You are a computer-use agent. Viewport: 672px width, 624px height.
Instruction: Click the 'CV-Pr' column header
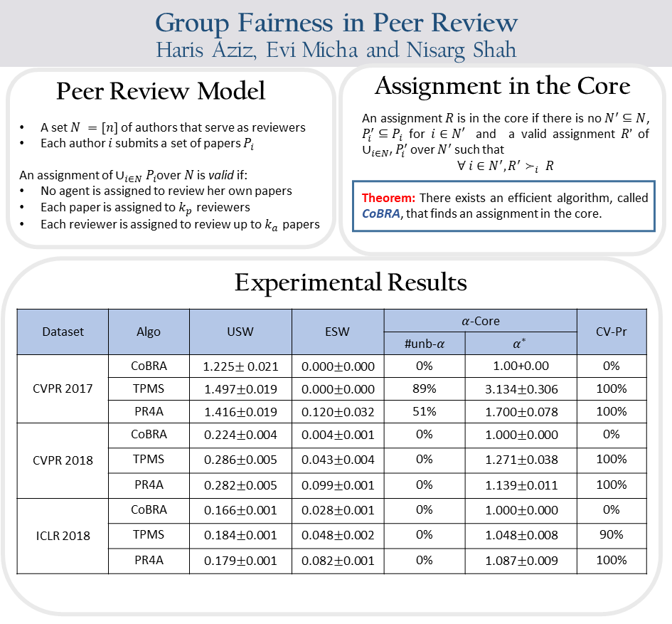click(x=611, y=332)
